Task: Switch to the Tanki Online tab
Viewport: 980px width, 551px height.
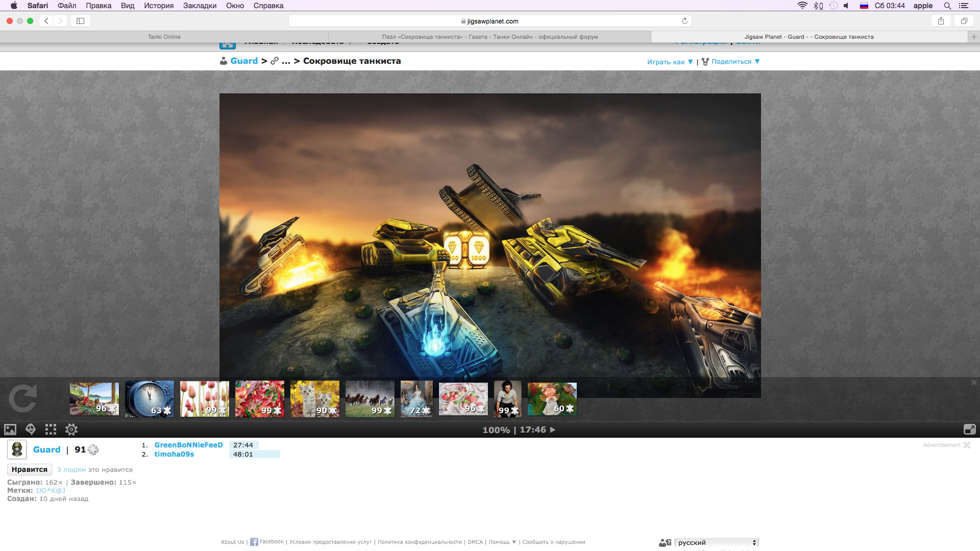Action: pyautogui.click(x=164, y=37)
